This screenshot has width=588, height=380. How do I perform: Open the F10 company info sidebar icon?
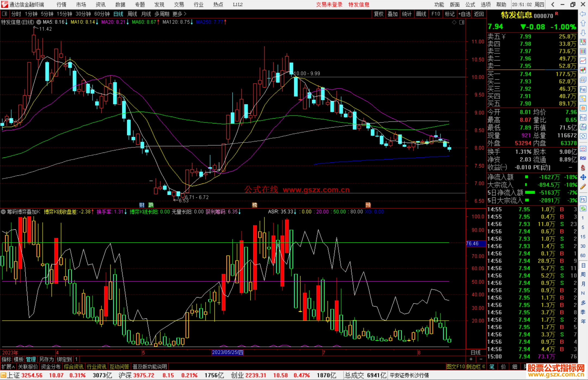click(x=583, y=90)
